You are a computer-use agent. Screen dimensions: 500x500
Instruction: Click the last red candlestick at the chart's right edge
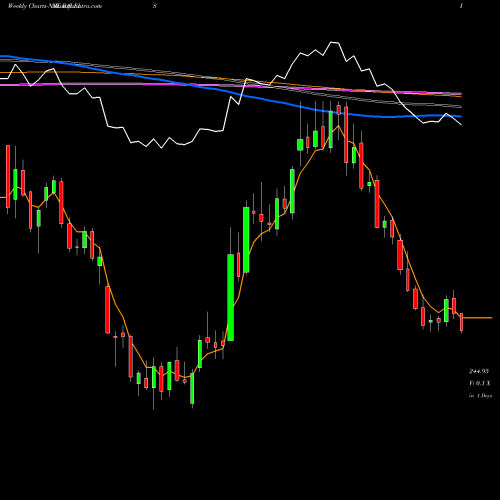coord(461,321)
